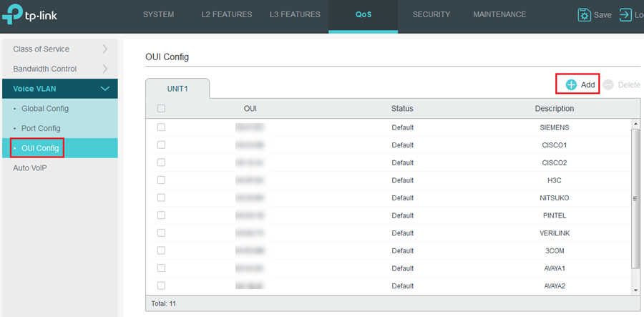Check the SIEMENS row checkbox
The image size is (644, 317).
pyautogui.click(x=161, y=127)
